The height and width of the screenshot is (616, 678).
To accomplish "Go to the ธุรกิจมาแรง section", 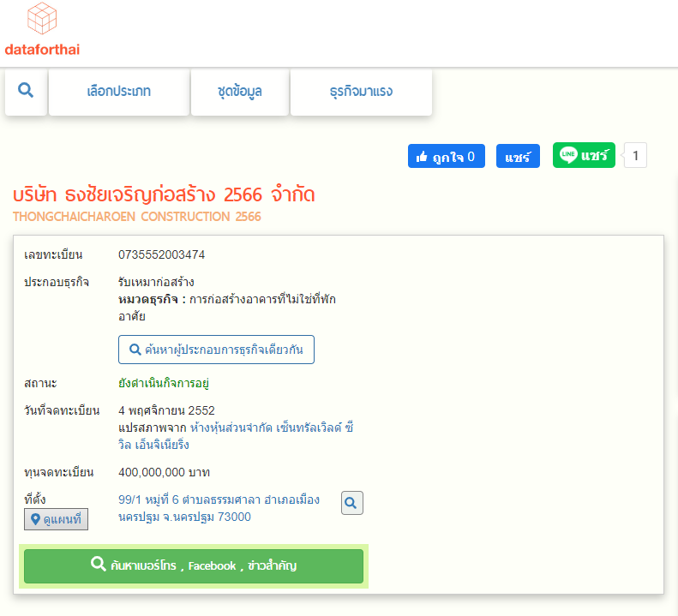I will (361, 91).
